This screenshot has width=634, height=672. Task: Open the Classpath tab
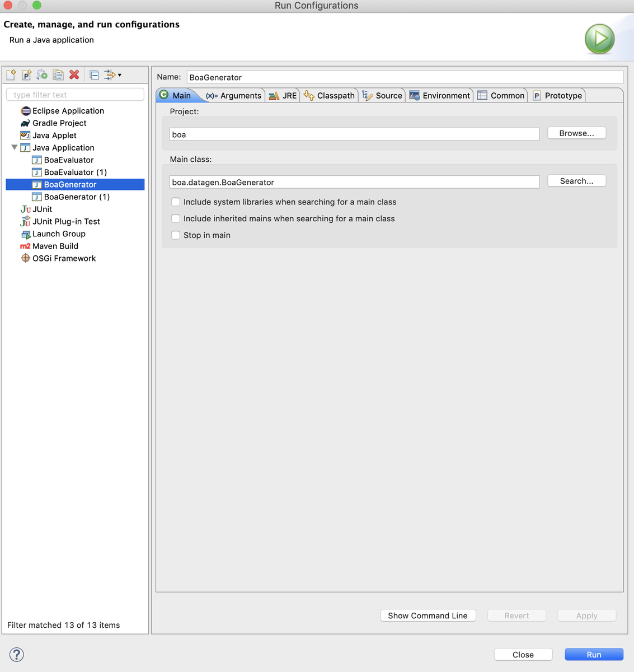point(329,96)
